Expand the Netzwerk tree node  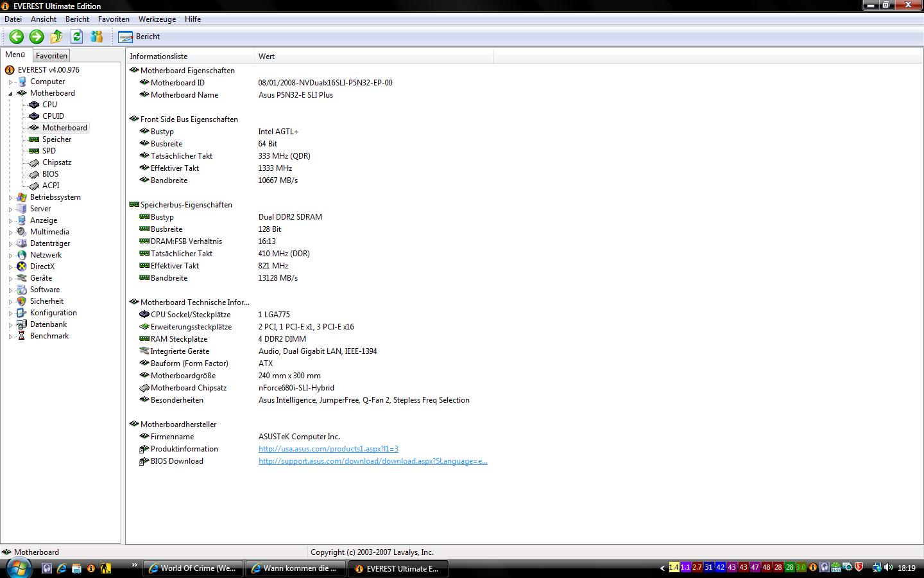point(11,256)
